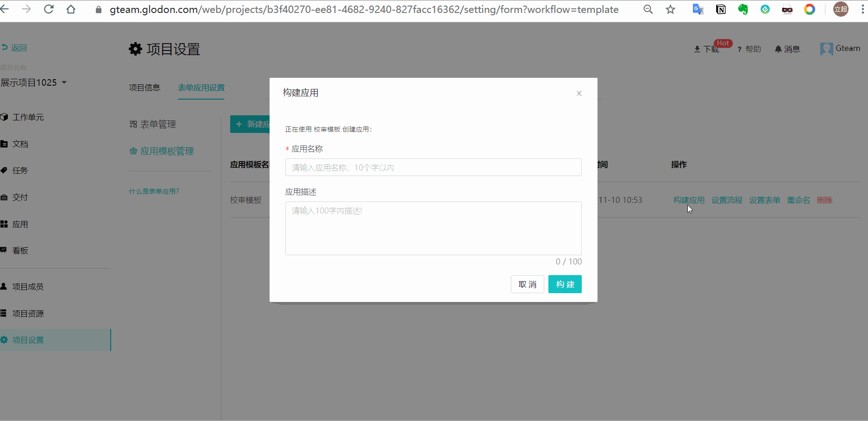The image size is (868, 421).
Task: Click 重命名 for 校审模板
Action: (799, 200)
